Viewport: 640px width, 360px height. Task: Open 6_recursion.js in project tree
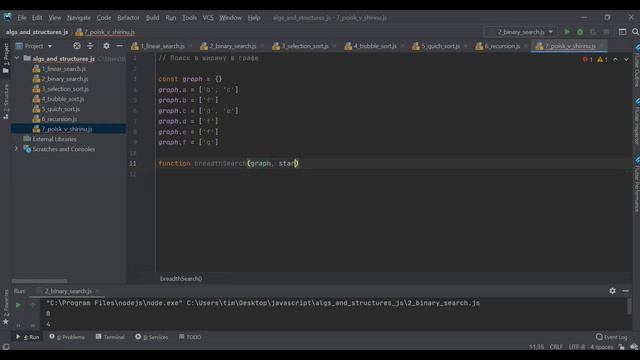point(60,119)
